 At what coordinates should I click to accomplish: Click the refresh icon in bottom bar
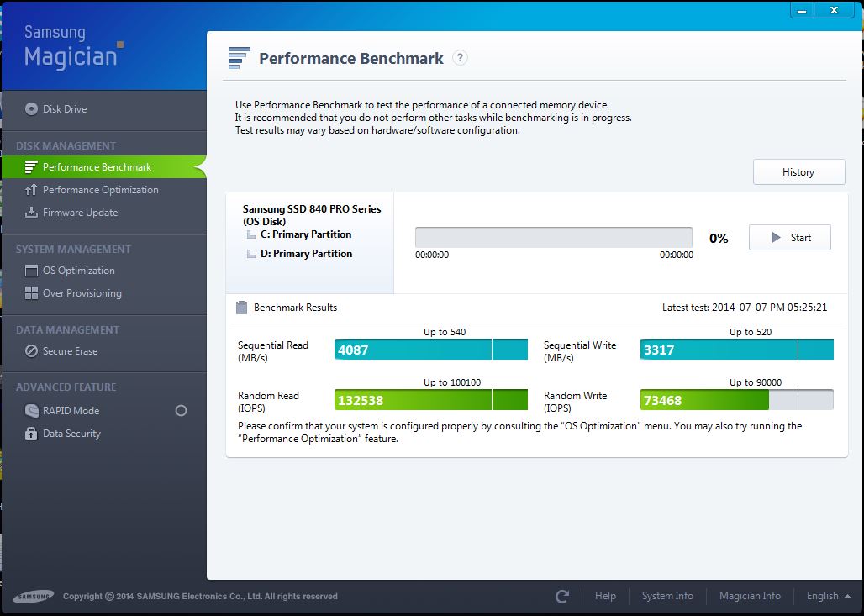tap(562, 596)
